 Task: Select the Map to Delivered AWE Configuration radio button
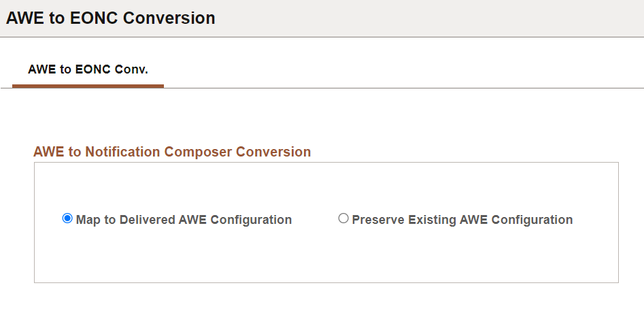click(x=67, y=218)
